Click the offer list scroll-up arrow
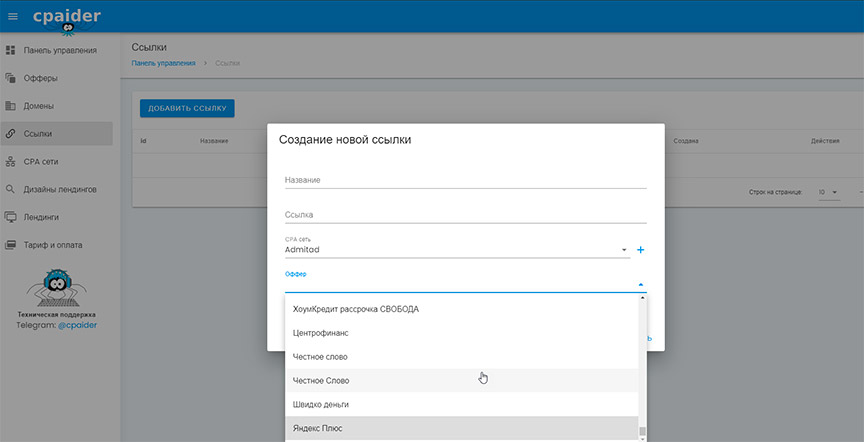864x442 pixels. coord(642,298)
